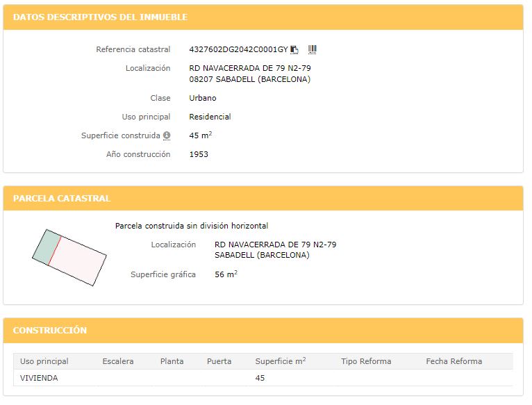Click the Tipo Reforma column header
Screen dimensions: 532x405
point(366,361)
